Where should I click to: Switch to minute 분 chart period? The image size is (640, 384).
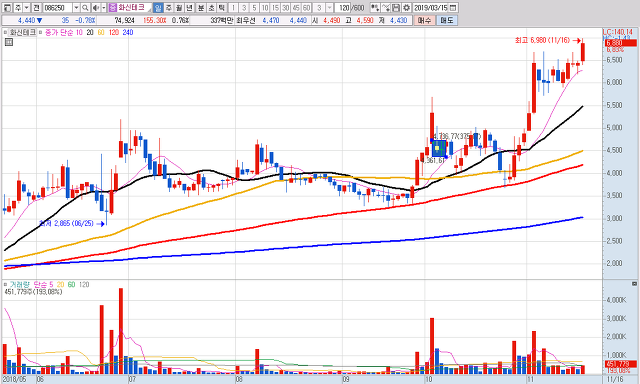[x=201, y=8]
